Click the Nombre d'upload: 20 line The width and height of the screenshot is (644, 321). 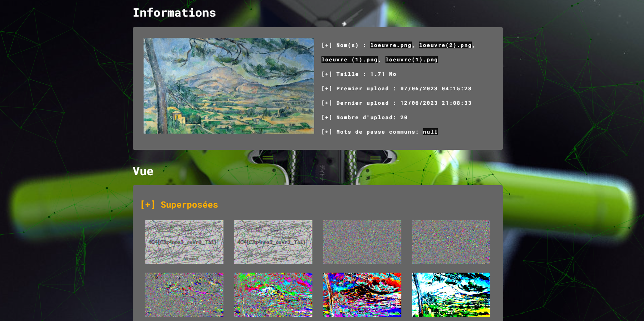click(364, 117)
